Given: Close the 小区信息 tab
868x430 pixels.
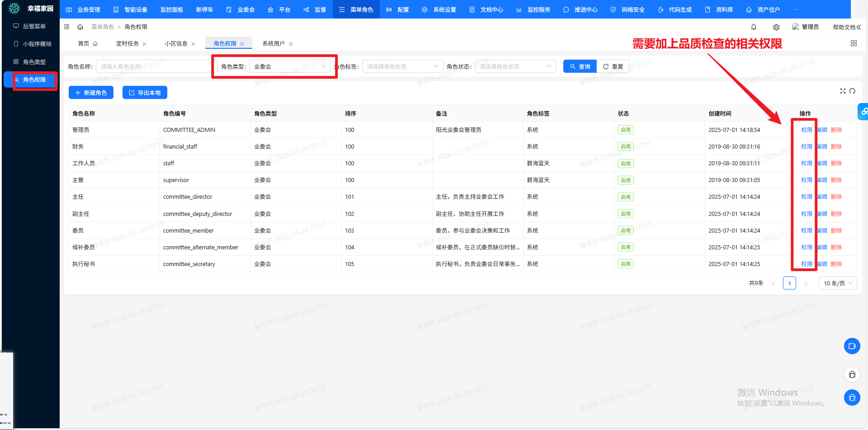Looking at the screenshot, I should 193,44.
